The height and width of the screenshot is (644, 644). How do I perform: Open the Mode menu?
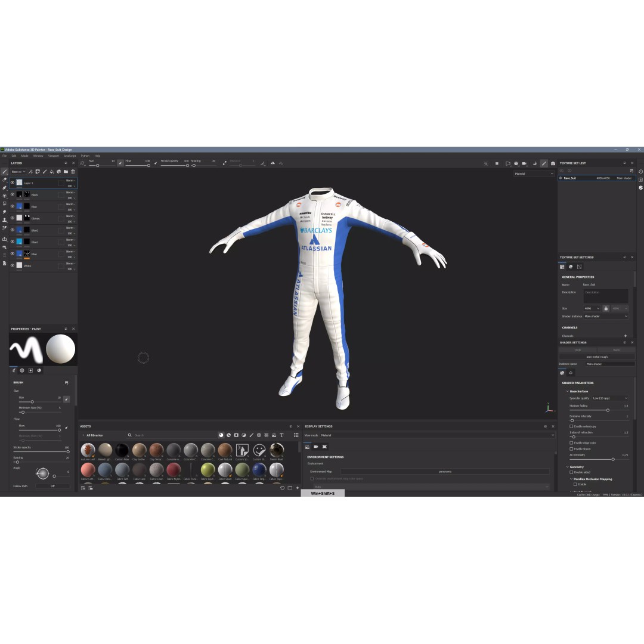click(x=24, y=156)
